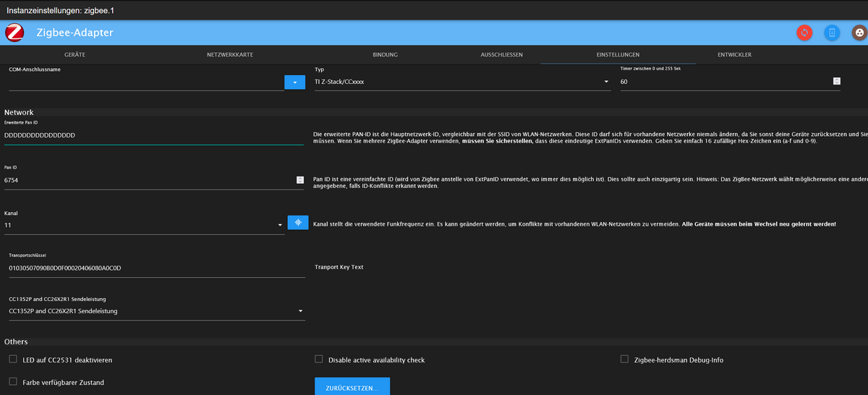Expand the CC1352P Sendeleistung dropdown
The image size is (868, 395).
tap(157, 311)
